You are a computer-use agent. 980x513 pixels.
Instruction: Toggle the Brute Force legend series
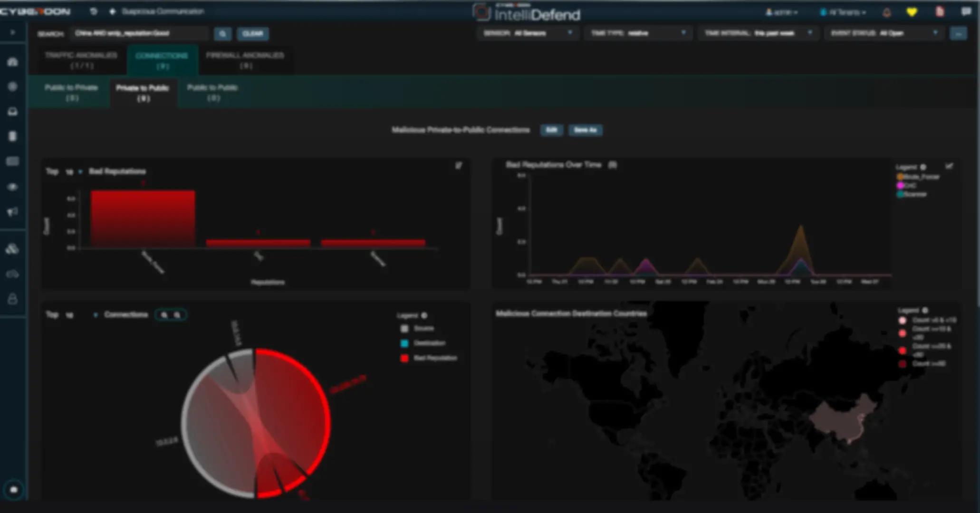[x=917, y=177]
